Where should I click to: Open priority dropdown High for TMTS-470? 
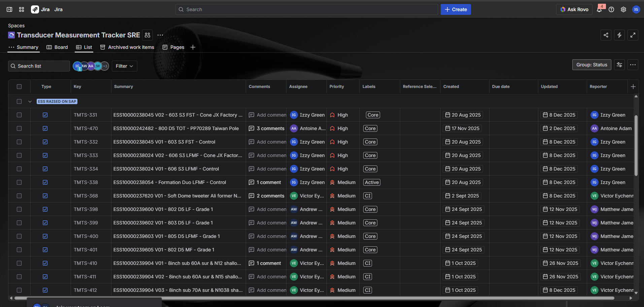coord(343,128)
